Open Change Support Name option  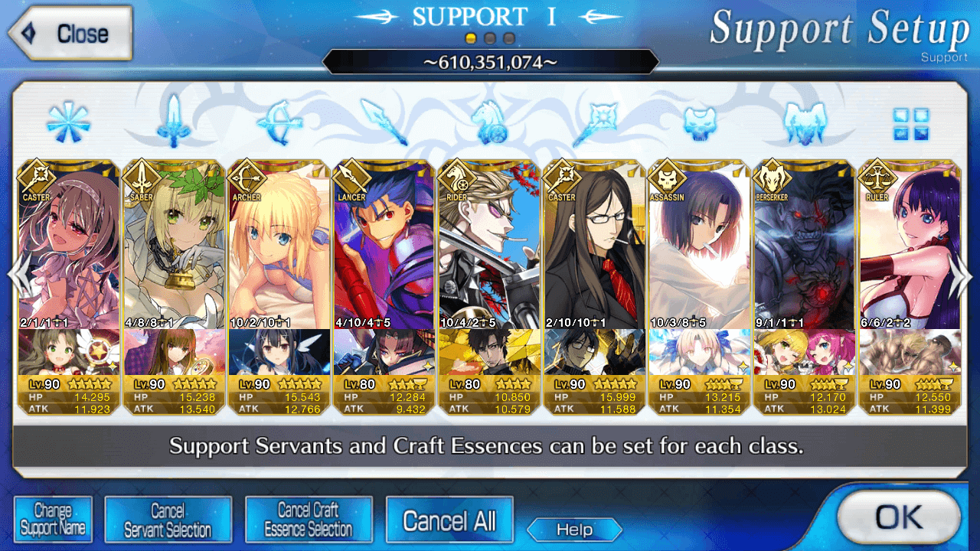[x=53, y=520]
